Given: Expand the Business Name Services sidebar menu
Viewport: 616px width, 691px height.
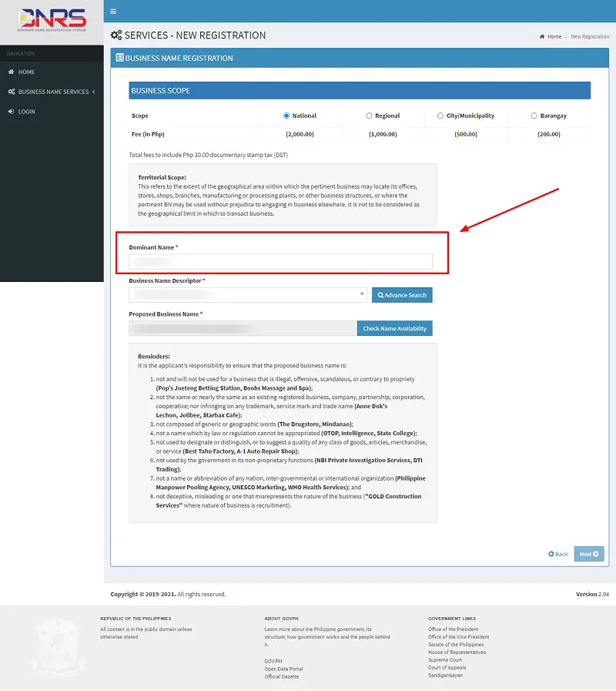Looking at the screenshot, I should [54, 92].
